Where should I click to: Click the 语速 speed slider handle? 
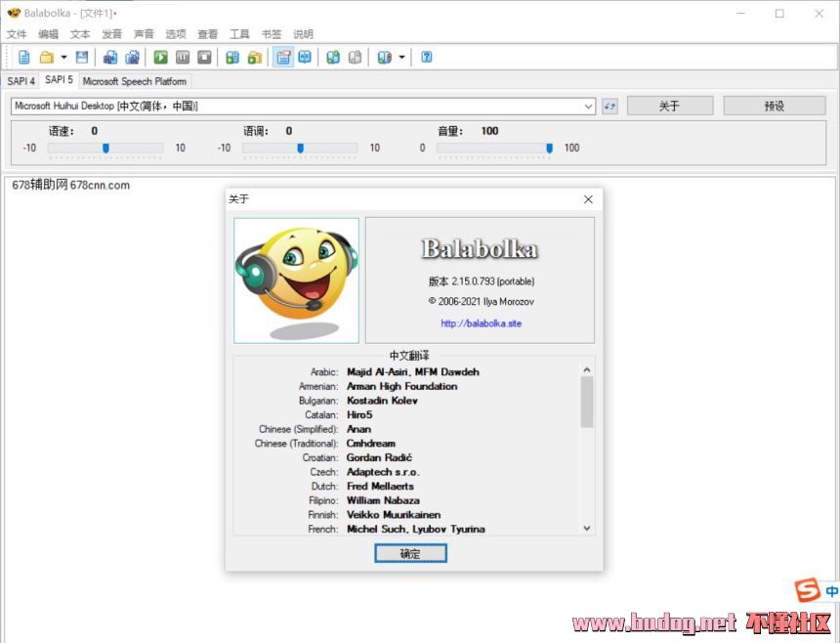pos(105,149)
